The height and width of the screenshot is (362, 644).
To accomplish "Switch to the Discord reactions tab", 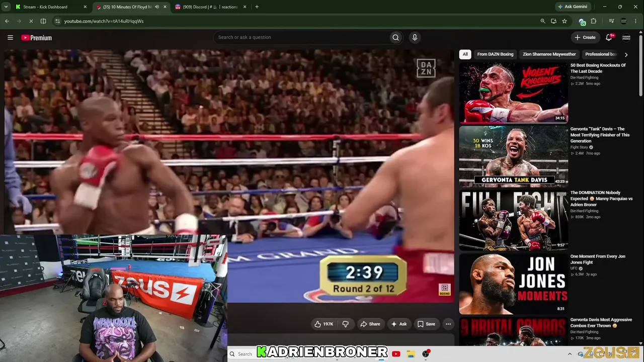I will (211, 7).
